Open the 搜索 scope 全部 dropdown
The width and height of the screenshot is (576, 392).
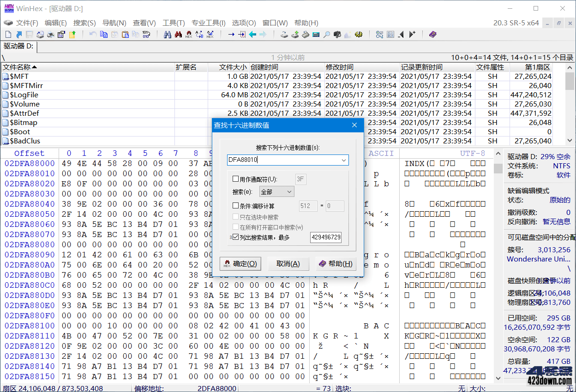tap(276, 191)
